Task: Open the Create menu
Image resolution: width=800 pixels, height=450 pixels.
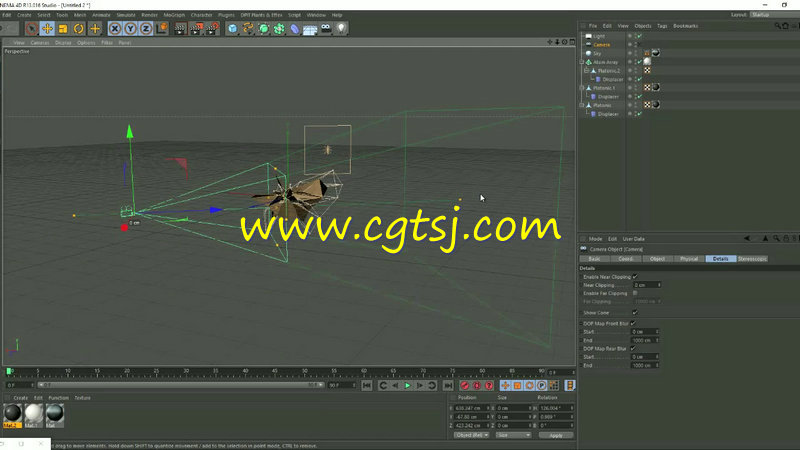Action: (x=24, y=15)
